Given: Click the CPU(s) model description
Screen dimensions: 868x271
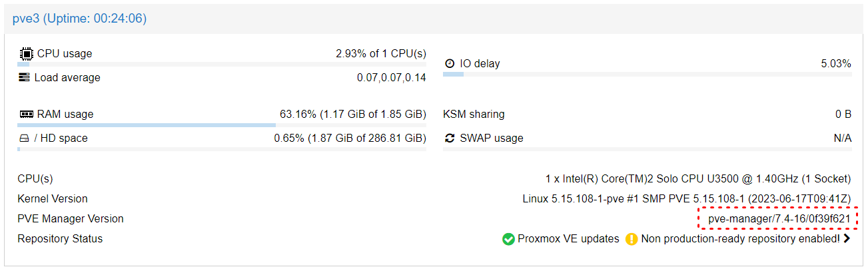Looking at the screenshot, I should pos(698,178).
